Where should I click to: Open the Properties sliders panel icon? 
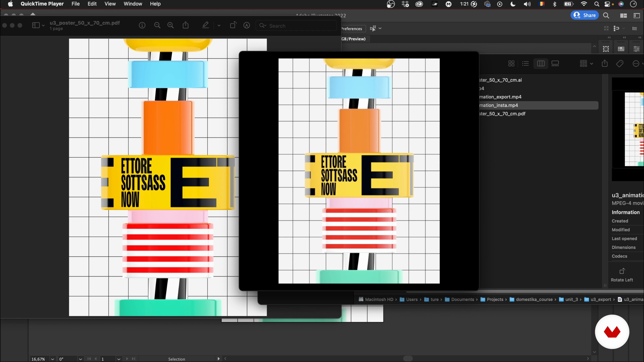[x=636, y=49]
